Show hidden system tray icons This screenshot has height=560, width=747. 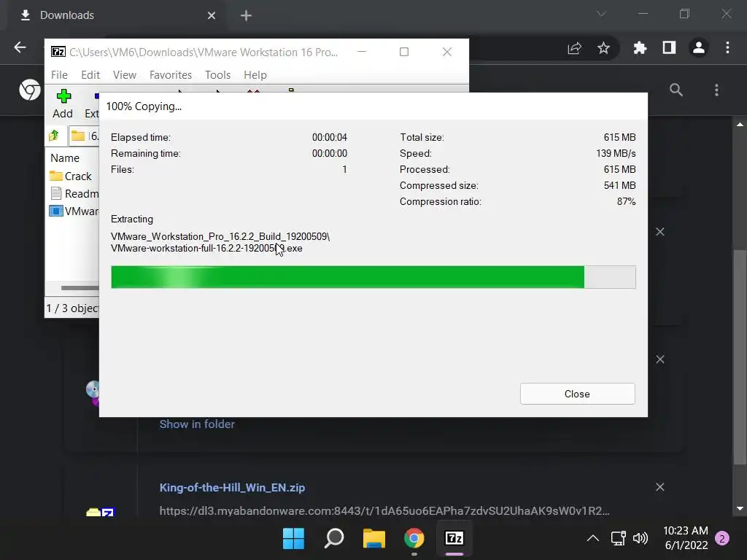coord(592,539)
